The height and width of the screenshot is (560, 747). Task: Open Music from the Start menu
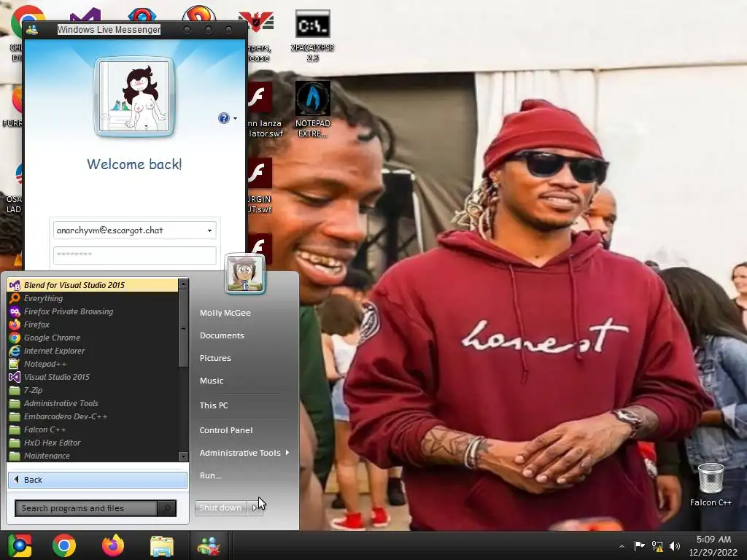pyautogui.click(x=212, y=381)
